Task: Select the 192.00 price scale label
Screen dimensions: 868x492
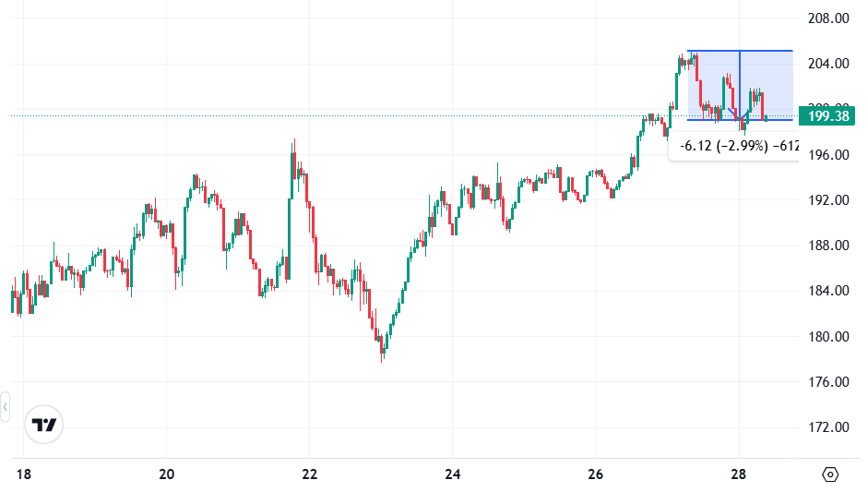Action: (827, 200)
